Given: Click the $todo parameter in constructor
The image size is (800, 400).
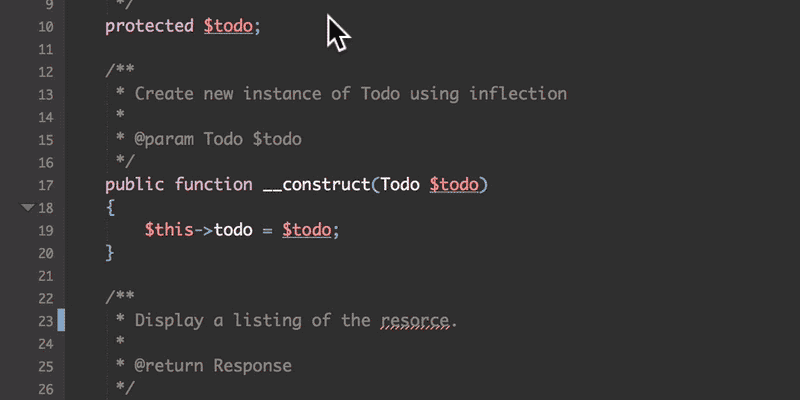Looking at the screenshot, I should click(454, 185).
